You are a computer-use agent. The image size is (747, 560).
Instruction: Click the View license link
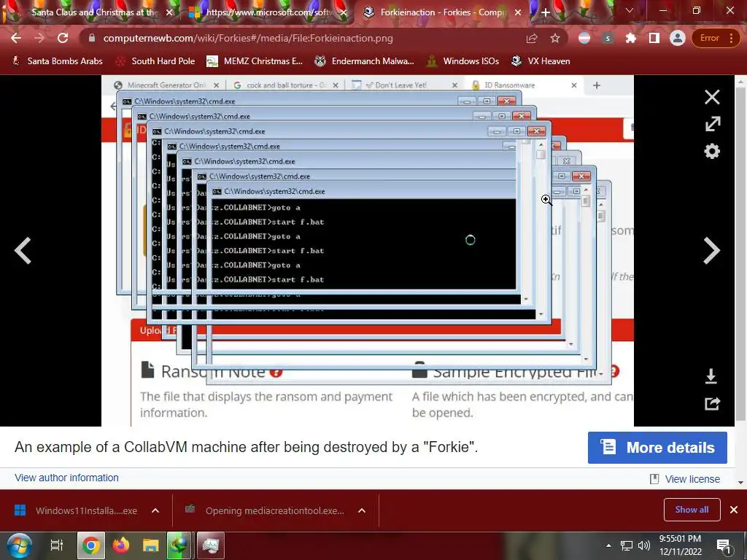point(692,479)
